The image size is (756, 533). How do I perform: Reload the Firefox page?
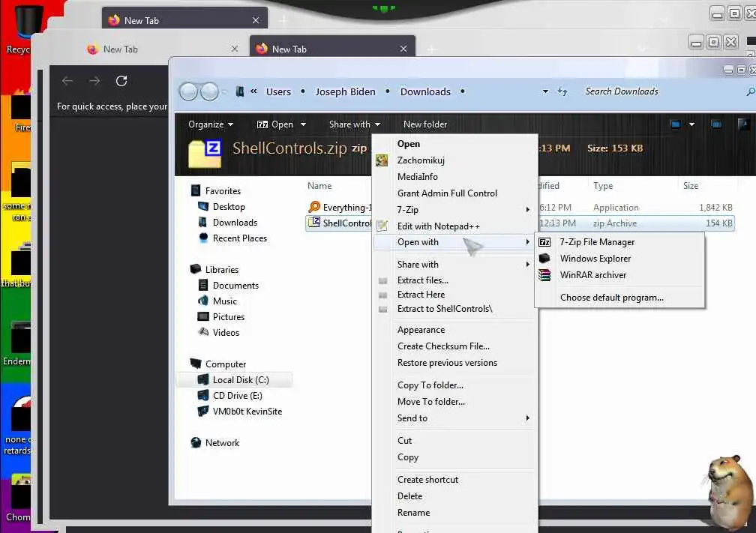121,81
